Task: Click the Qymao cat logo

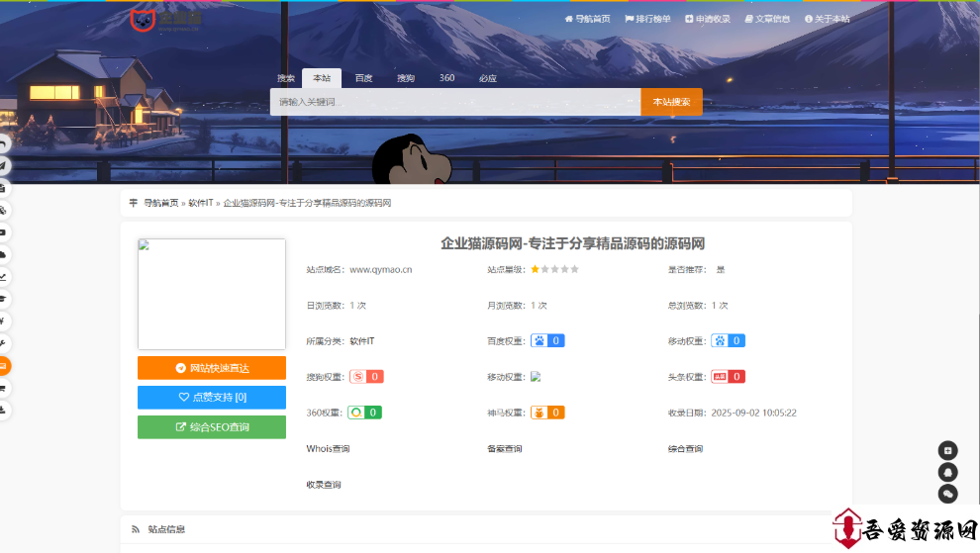Action: [165, 20]
